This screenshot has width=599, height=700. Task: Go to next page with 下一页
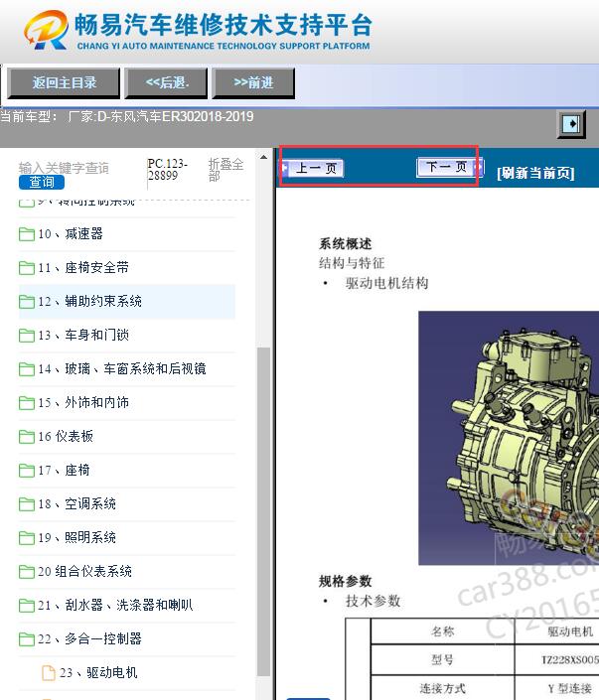coord(449,167)
